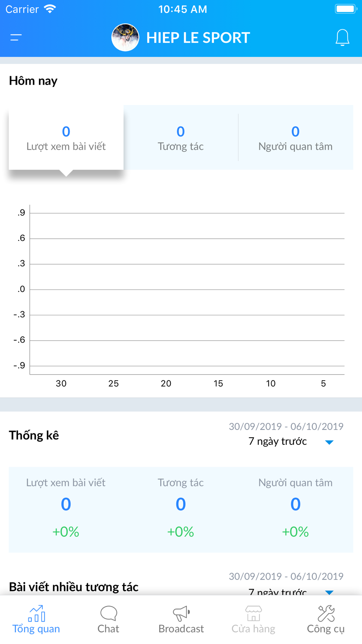The width and height of the screenshot is (362, 644).
Task: Select the Người quan tâm metric under Hôm nay
Action: pyautogui.click(x=295, y=138)
